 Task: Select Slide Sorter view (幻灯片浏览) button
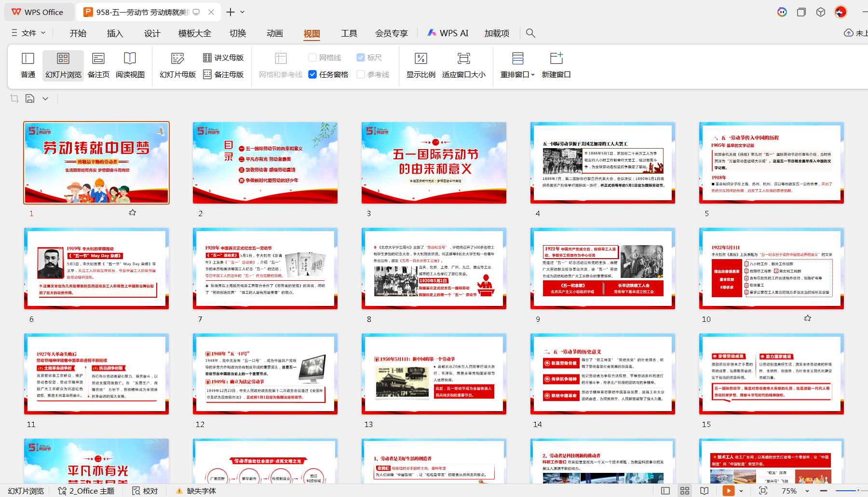pyautogui.click(x=63, y=65)
